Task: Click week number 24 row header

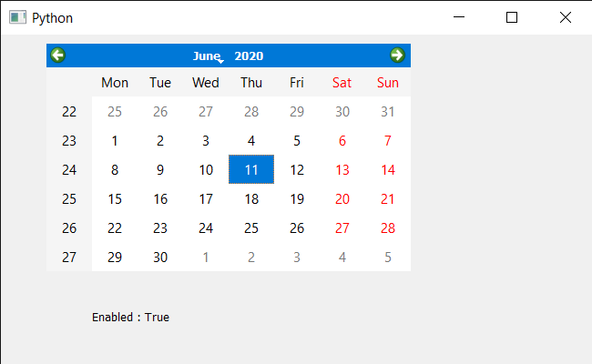Action: [69, 170]
